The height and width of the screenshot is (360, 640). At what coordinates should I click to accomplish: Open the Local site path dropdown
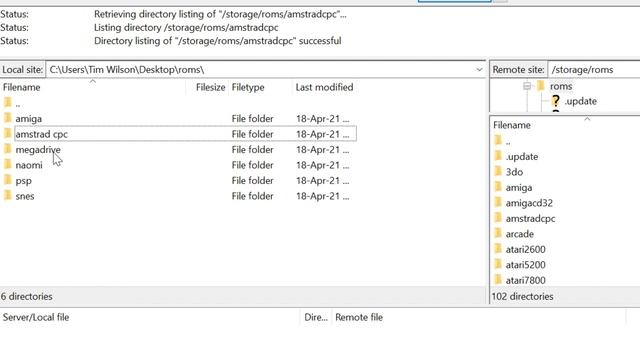click(x=479, y=70)
